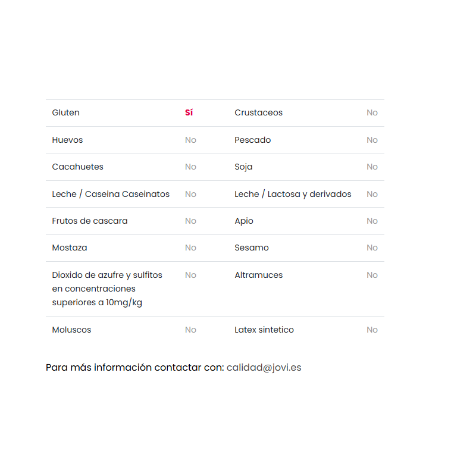Select the red 'Sí' value for Gluten
This screenshot has height=476, width=476.
(189, 112)
